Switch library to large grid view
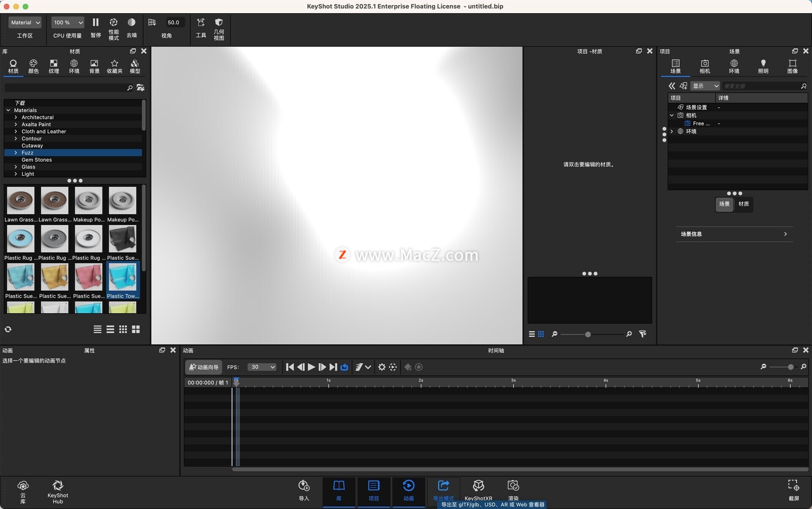 (x=136, y=329)
